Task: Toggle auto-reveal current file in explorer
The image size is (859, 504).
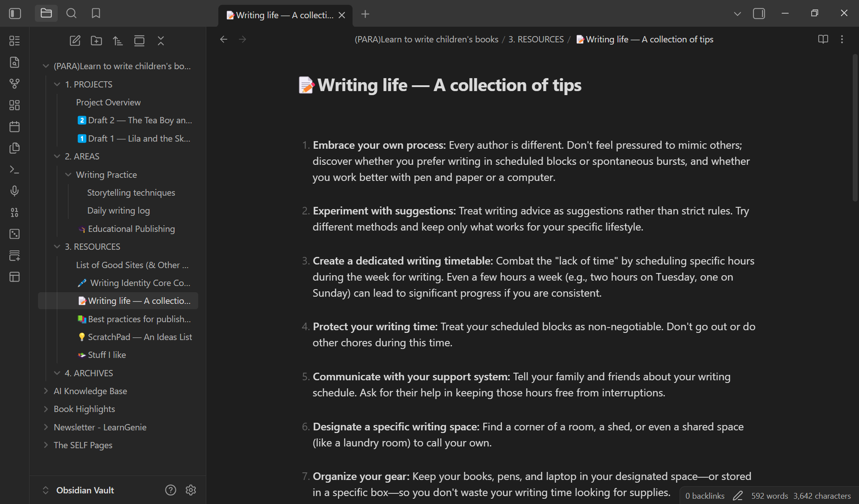Action: pos(139,41)
